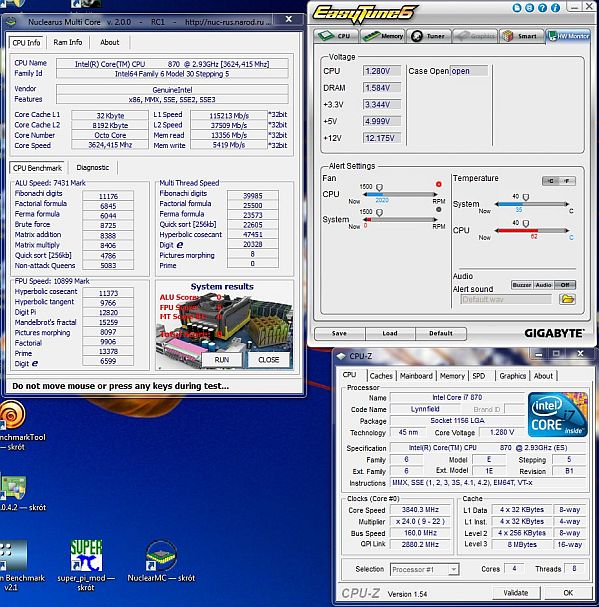Set alert sound to Buzzer
The width and height of the screenshot is (599, 607).
tap(522, 285)
